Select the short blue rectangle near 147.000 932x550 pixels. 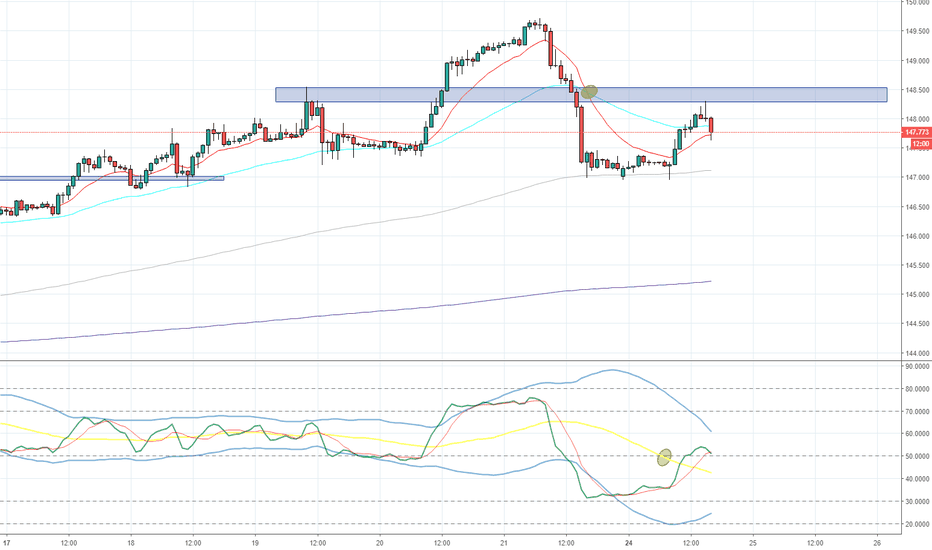pyautogui.click(x=112, y=178)
